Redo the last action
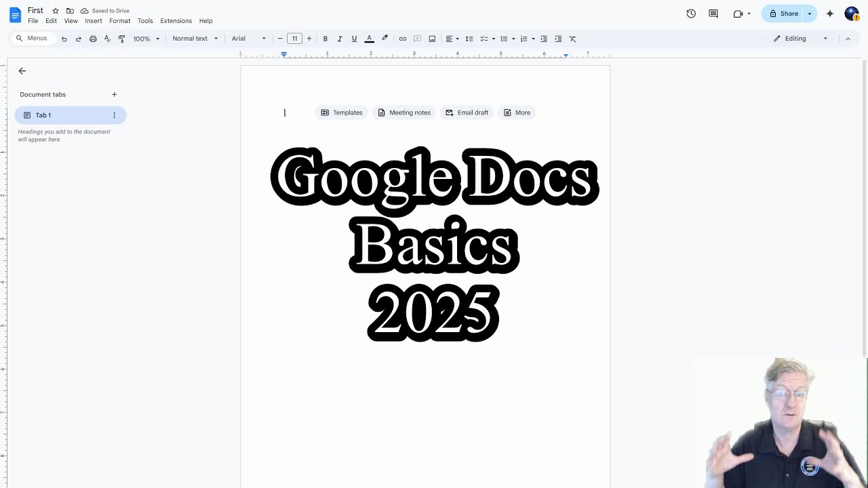The width and height of the screenshot is (868, 488). point(79,39)
